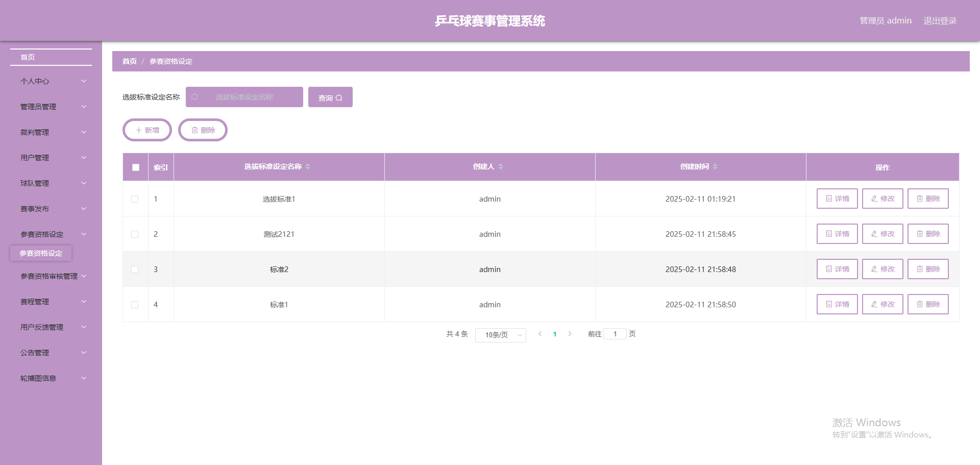This screenshot has height=465, width=980.
Task: Focus the 前往 page jump input
Action: click(615, 334)
